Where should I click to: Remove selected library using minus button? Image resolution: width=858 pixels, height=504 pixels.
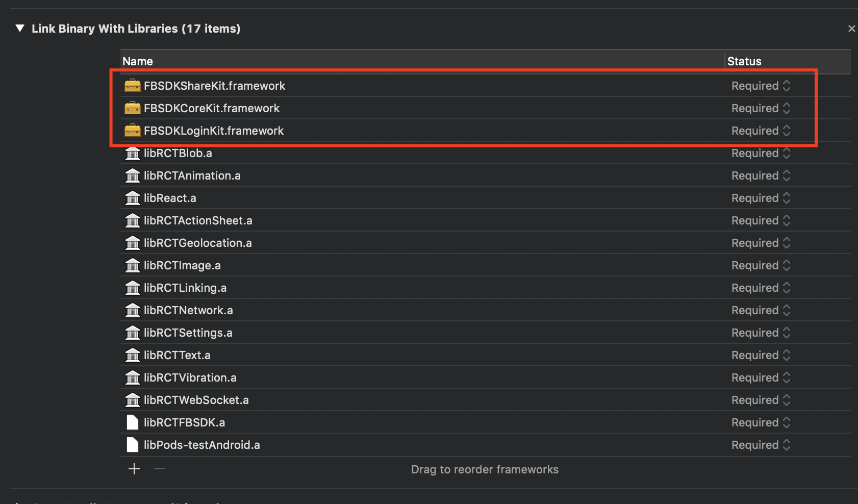pyautogui.click(x=159, y=469)
